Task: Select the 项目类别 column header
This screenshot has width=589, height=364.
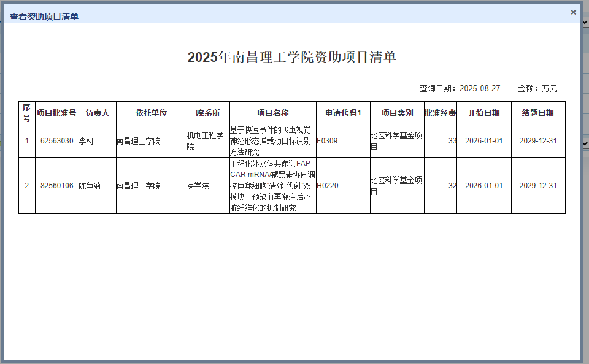Action: tap(397, 113)
